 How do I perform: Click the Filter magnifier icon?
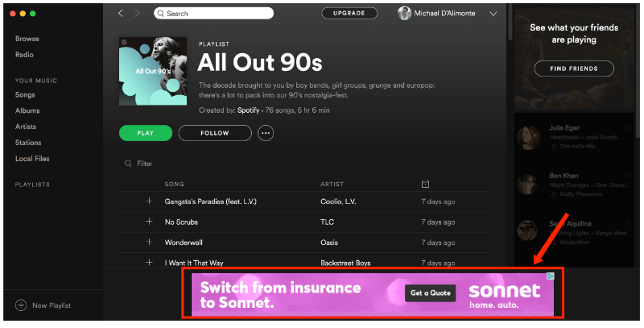128,164
